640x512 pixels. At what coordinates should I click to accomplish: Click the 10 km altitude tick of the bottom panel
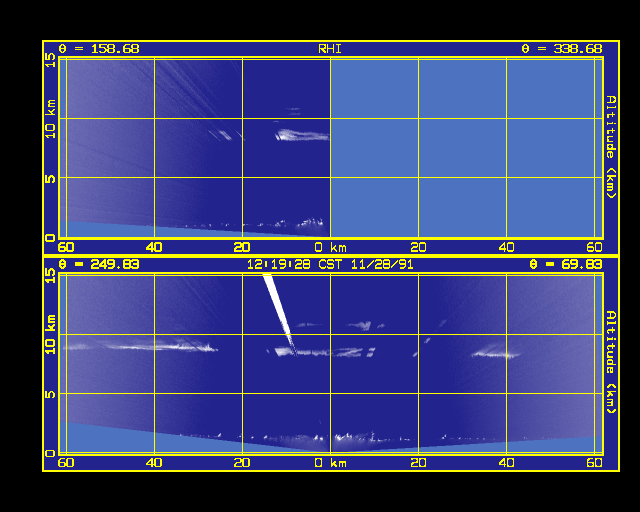pos(50,334)
